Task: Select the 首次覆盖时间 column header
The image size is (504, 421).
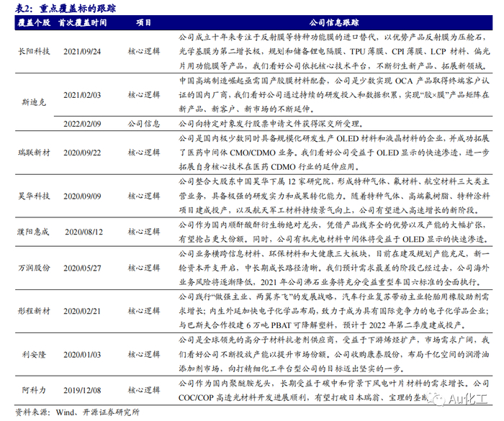Action: click(82, 22)
